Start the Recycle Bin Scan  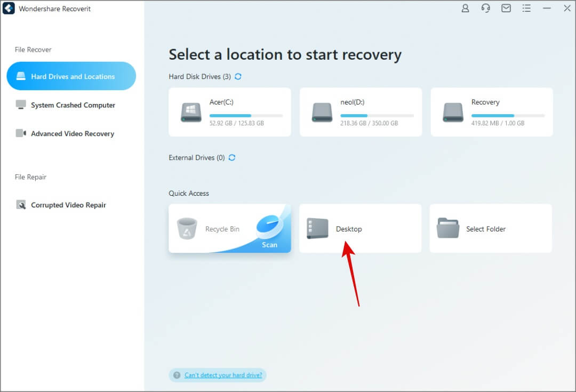pos(270,245)
